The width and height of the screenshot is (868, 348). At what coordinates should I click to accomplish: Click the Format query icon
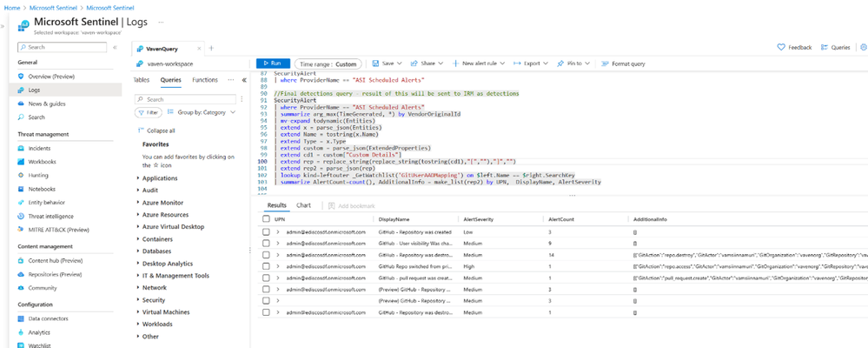tap(605, 64)
